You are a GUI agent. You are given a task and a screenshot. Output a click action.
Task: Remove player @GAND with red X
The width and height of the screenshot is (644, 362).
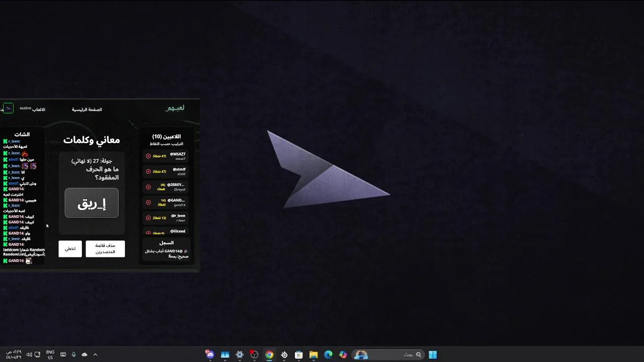point(148,203)
